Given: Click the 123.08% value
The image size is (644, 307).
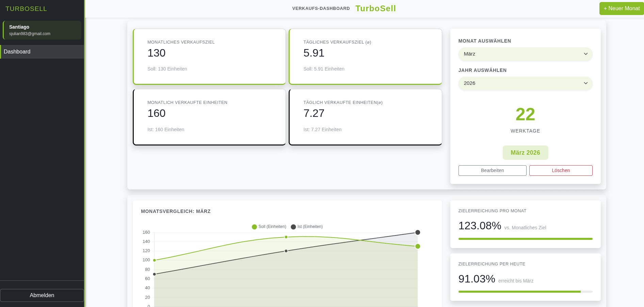Looking at the screenshot, I should point(480,226).
